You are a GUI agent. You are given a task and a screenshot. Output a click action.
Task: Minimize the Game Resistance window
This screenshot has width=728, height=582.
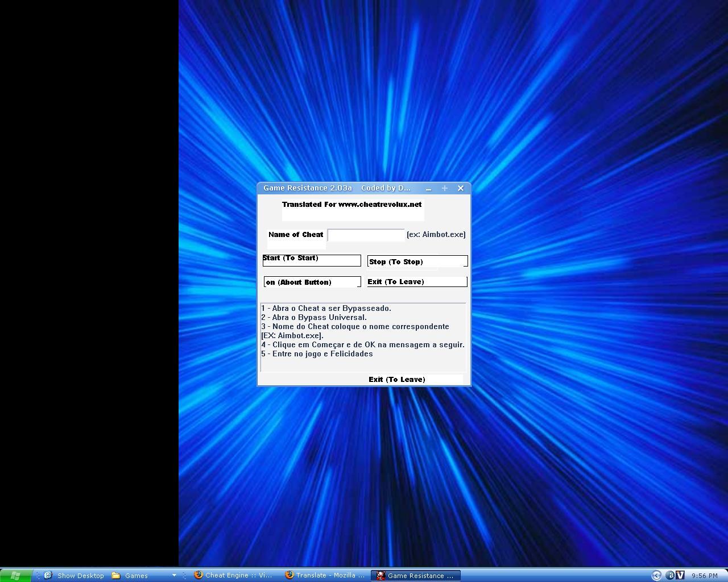[428, 188]
